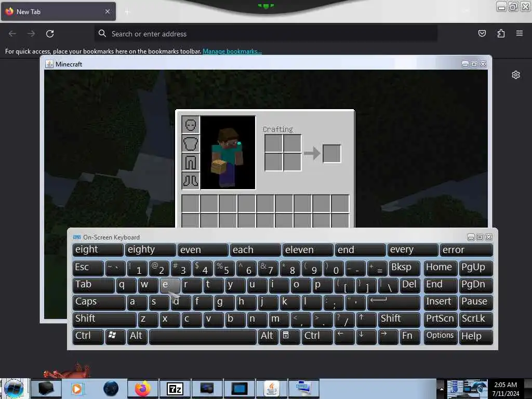The height and width of the screenshot is (399, 532).
Task: Click the leggings armor slot in inventory
Action: point(190,162)
